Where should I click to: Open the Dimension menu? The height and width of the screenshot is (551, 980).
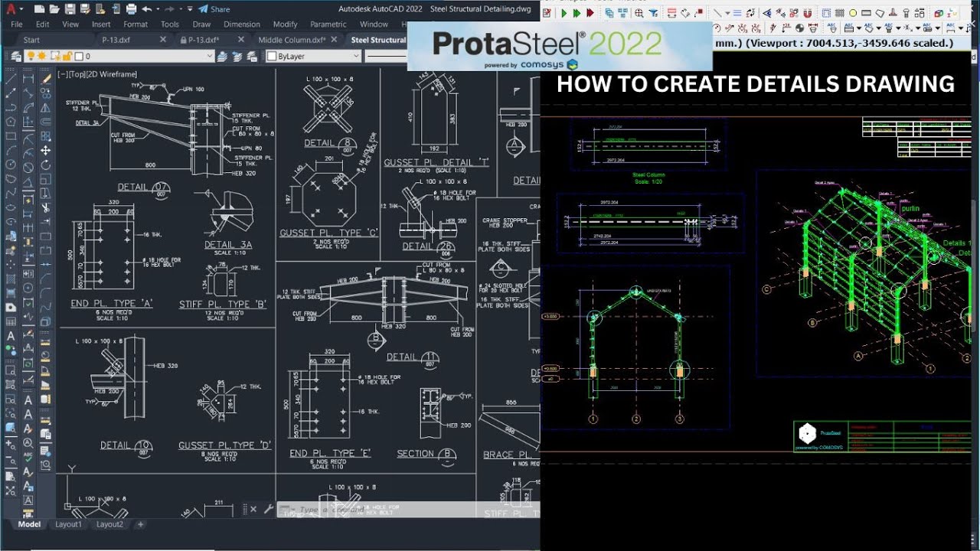tap(242, 24)
